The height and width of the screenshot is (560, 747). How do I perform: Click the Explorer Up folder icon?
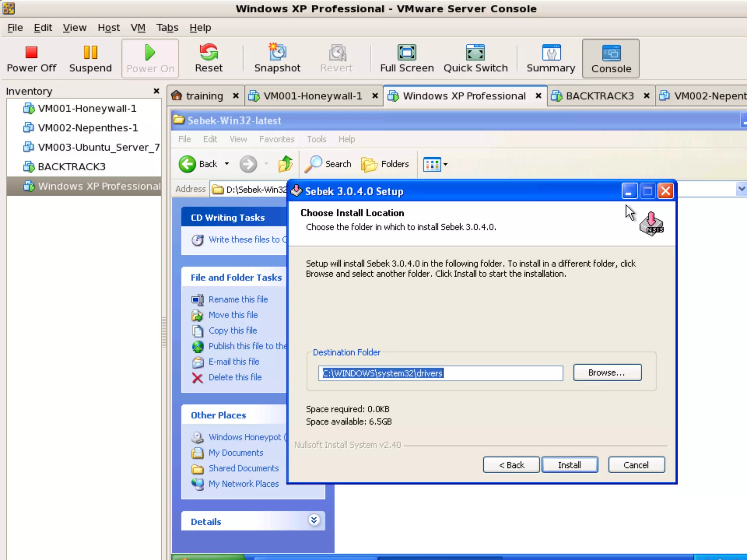tap(285, 164)
